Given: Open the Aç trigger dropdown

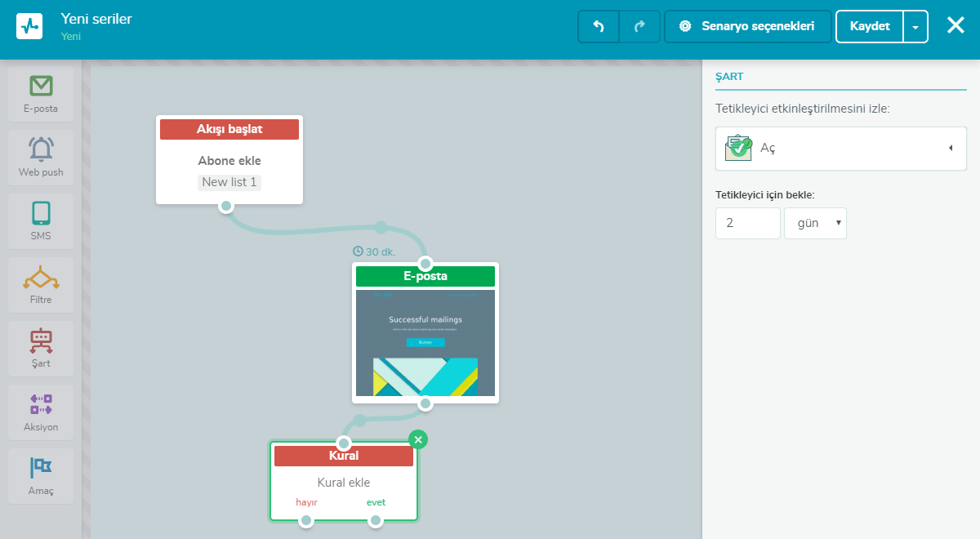Looking at the screenshot, I should [840, 148].
